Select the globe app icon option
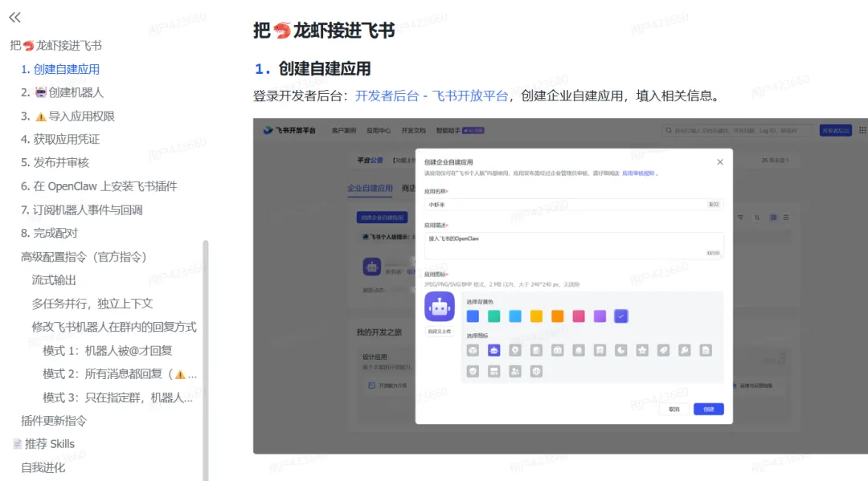Viewport: 868px width, 481px height. [536, 372]
